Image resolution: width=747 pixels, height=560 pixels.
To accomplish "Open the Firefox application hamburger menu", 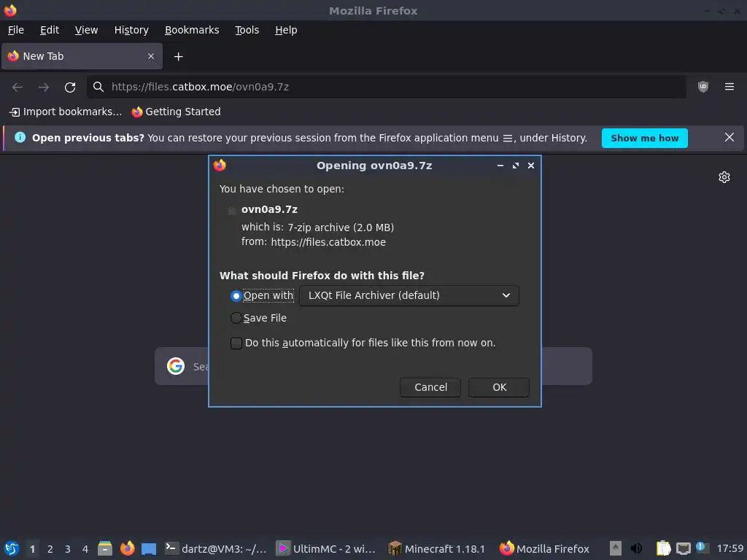I will (729, 87).
